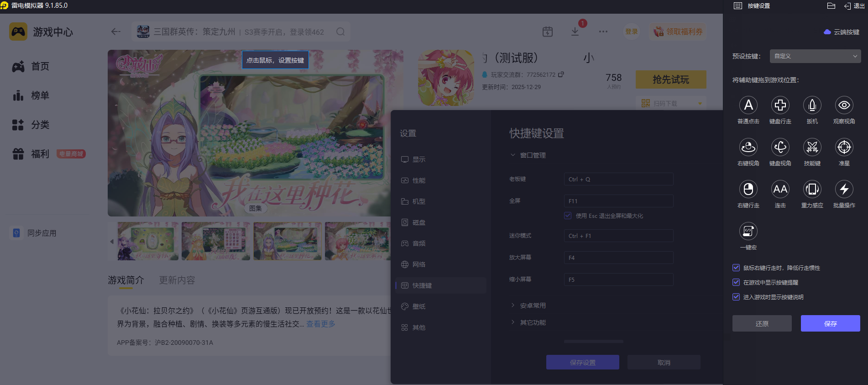Viewport: 868px width, 385px height.
Task: Copy the player group number 772562172
Action: 561,74
